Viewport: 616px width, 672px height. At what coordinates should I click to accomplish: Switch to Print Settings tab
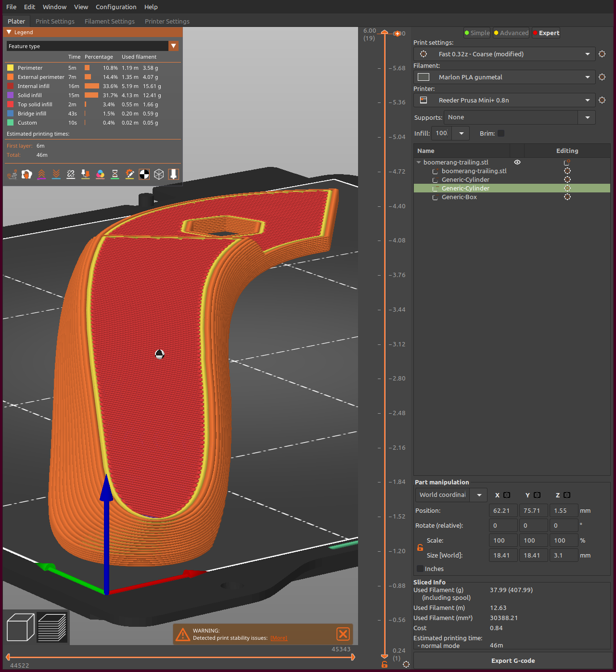[x=55, y=21]
